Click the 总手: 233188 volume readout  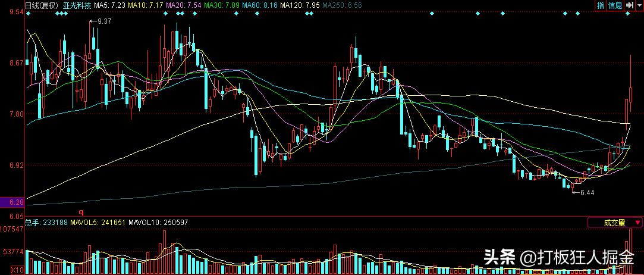(47, 223)
